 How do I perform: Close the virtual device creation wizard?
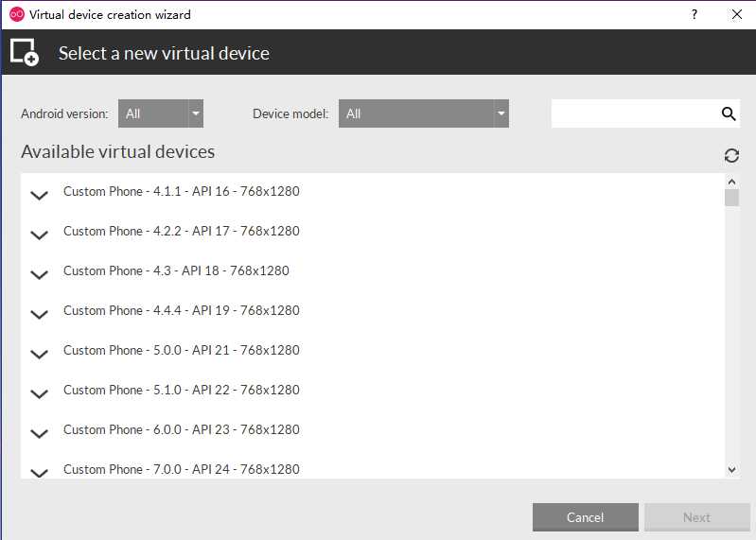(737, 14)
